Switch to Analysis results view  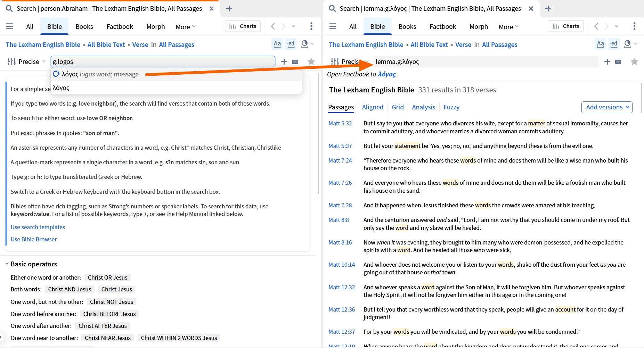(423, 107)
